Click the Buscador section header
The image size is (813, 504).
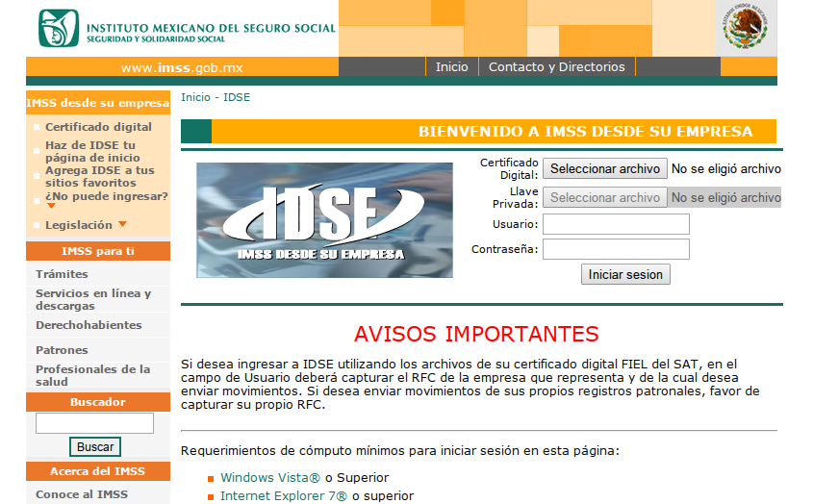click(x=98, y=402)
